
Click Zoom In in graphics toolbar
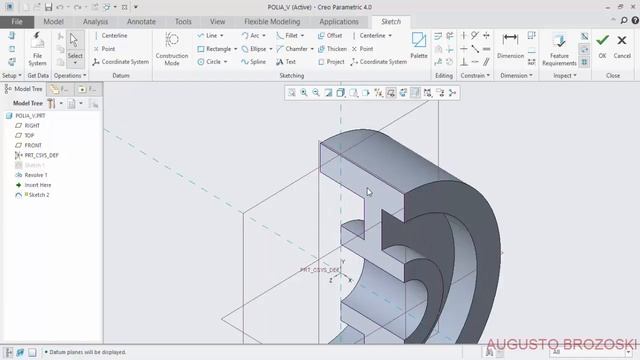[304, 93]
